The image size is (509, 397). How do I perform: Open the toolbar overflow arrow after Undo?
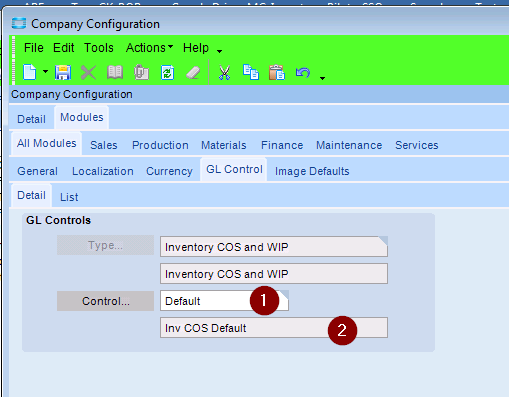click(x=322, y=78)
